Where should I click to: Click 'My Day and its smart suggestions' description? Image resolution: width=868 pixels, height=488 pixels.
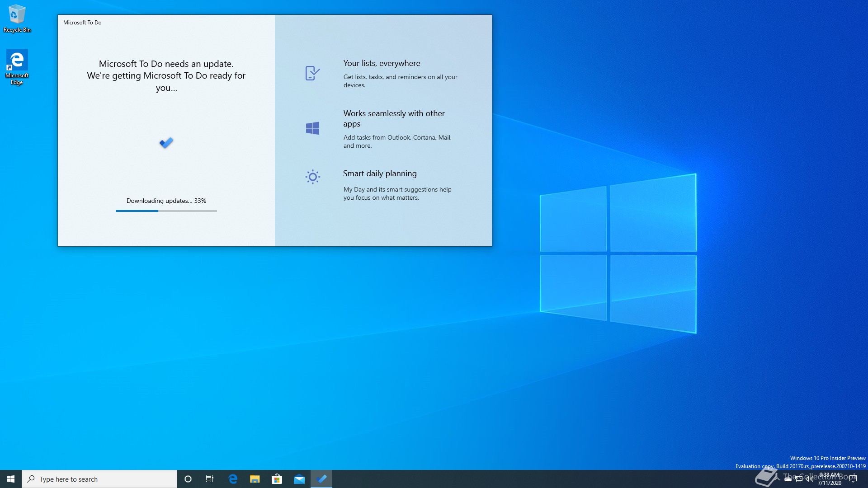pyautogui.click(x=397, y=193)
